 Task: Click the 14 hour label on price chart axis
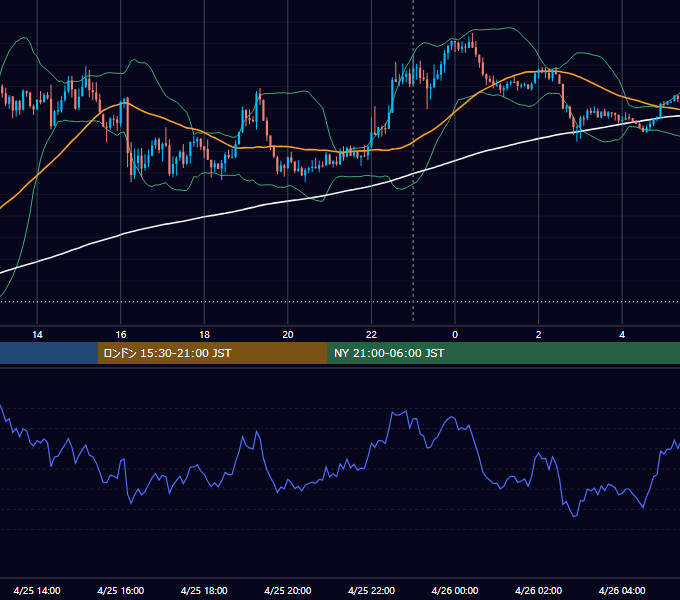point(37,335)
